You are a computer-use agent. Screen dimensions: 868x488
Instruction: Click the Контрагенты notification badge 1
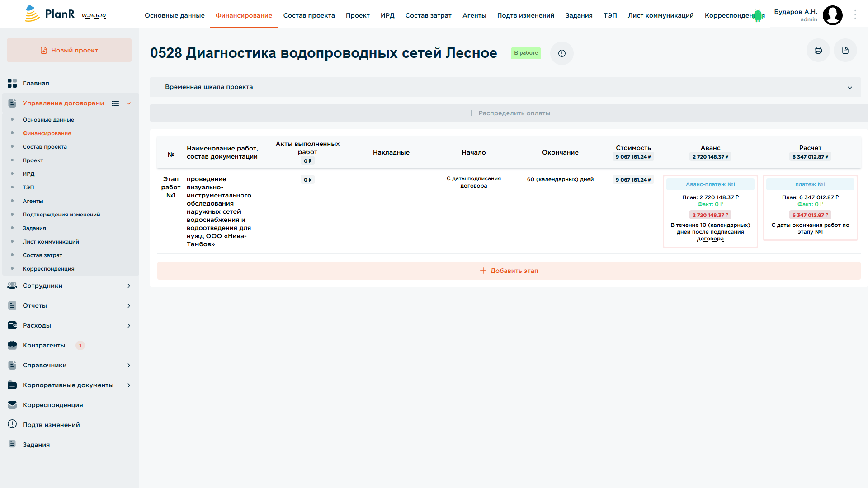coord(80,345)
